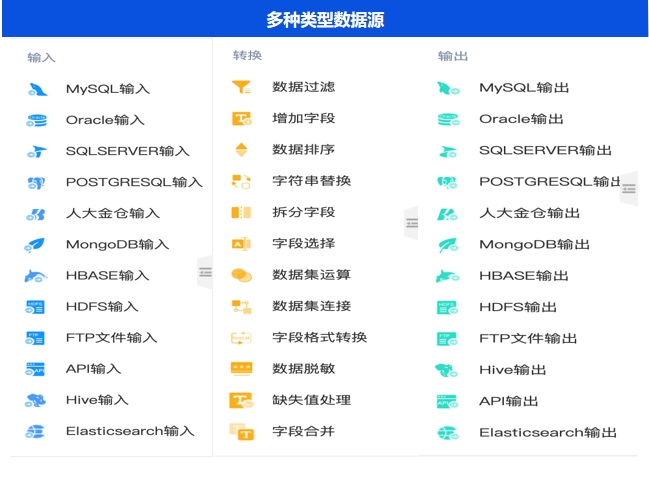This screenshot has width=649, height=480.
Task: Click the 数据集连接 join icon
Action: pyautogui.click(x=241, y=306)
